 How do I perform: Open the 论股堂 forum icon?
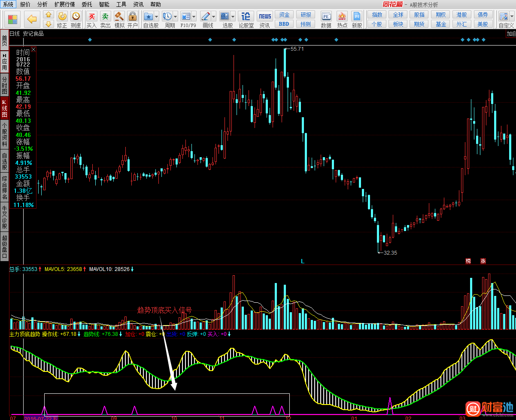click(x=246, y=16)
